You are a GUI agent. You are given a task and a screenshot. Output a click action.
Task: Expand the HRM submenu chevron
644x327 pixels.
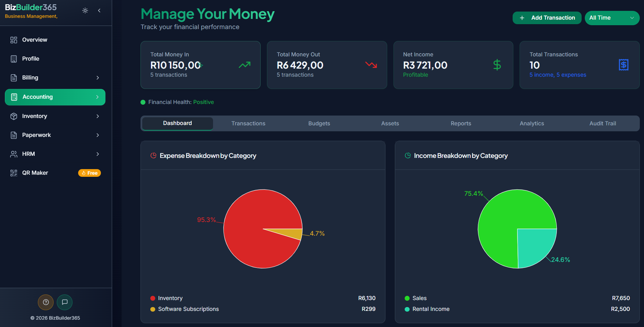[x=98, y=154]
